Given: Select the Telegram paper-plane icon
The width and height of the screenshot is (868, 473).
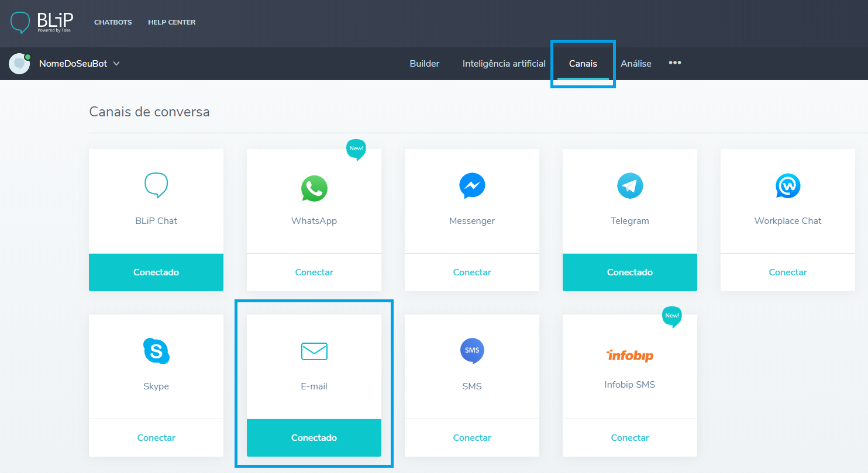Looking at the screenshot, I should point(630,186).
